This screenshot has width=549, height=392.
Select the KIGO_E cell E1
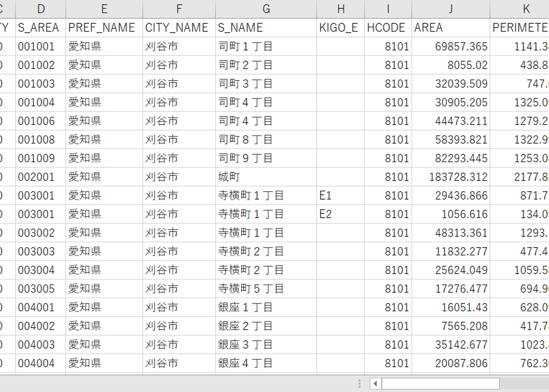(340, 195)
